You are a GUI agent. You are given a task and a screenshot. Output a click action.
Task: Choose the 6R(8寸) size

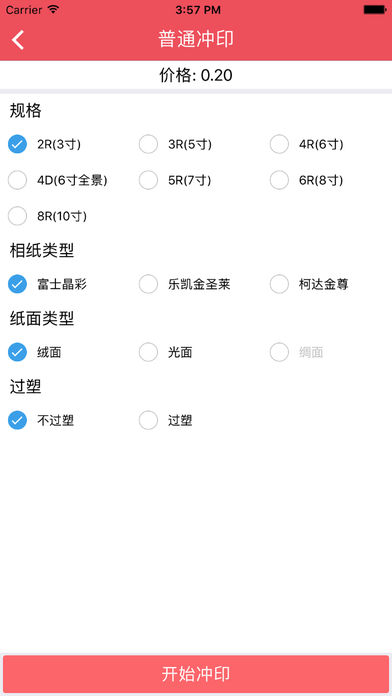(306, 180)
